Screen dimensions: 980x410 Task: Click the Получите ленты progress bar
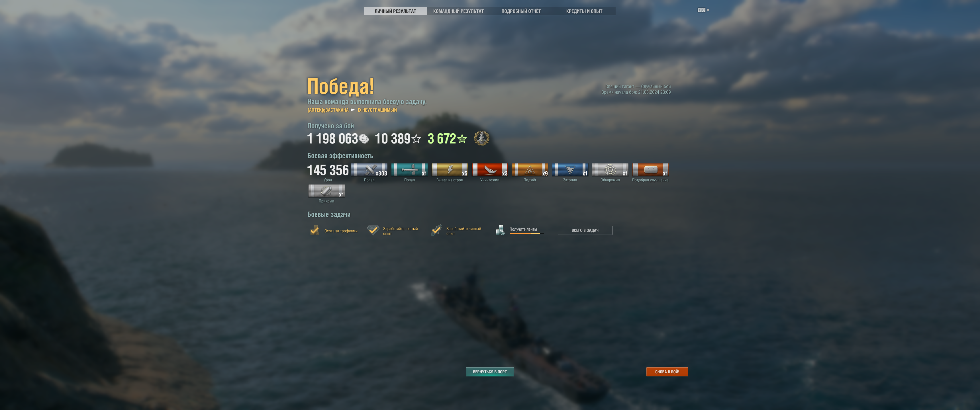click(x=526, y=233)
